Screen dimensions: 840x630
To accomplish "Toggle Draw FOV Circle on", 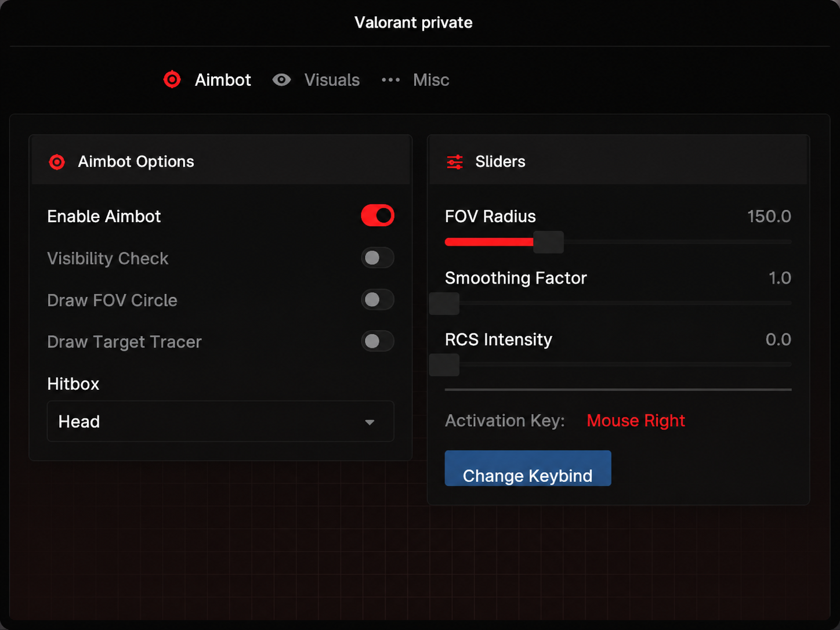I will tap(378, 299).
